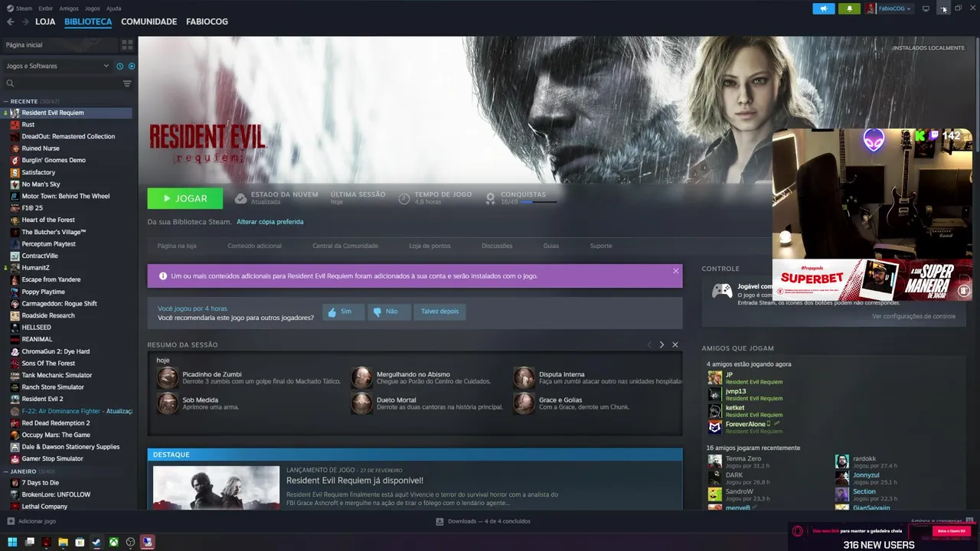Click Adicionar jogo plus button
Viewport: 980px width, 551px height.
[x=11, y=521]
